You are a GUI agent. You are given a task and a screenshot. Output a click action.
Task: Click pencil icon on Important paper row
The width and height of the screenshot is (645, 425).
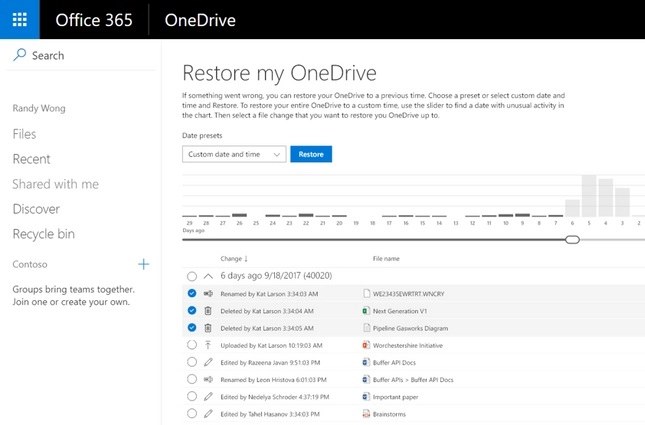[x=208, y=397]
